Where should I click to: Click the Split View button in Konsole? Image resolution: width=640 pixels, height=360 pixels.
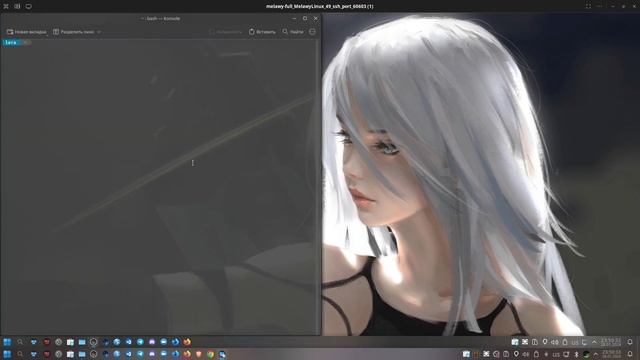[74, 32]
